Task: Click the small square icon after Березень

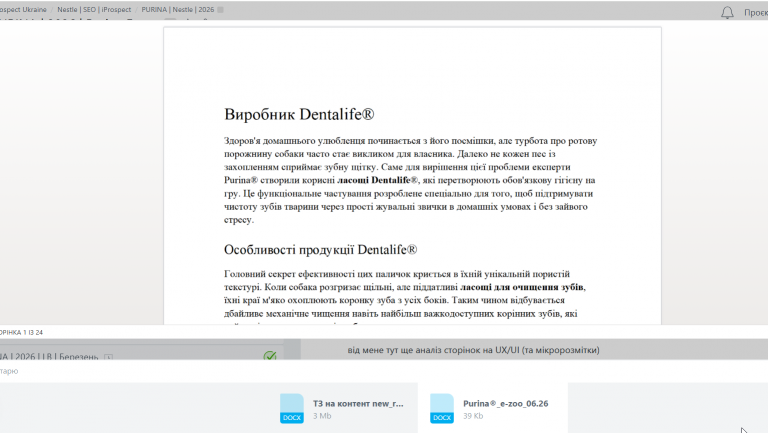Action: pos(108,357)
